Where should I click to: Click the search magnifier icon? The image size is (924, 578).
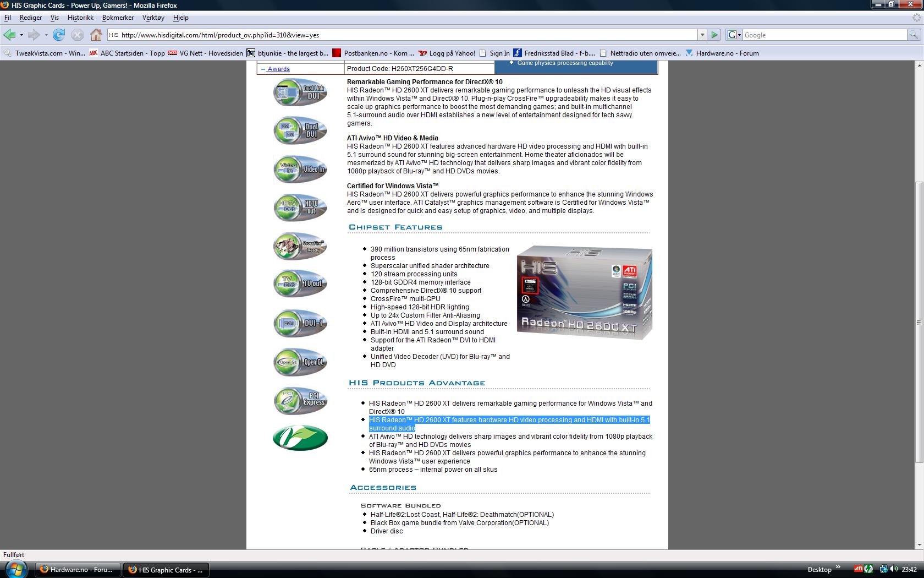[914, 35]
